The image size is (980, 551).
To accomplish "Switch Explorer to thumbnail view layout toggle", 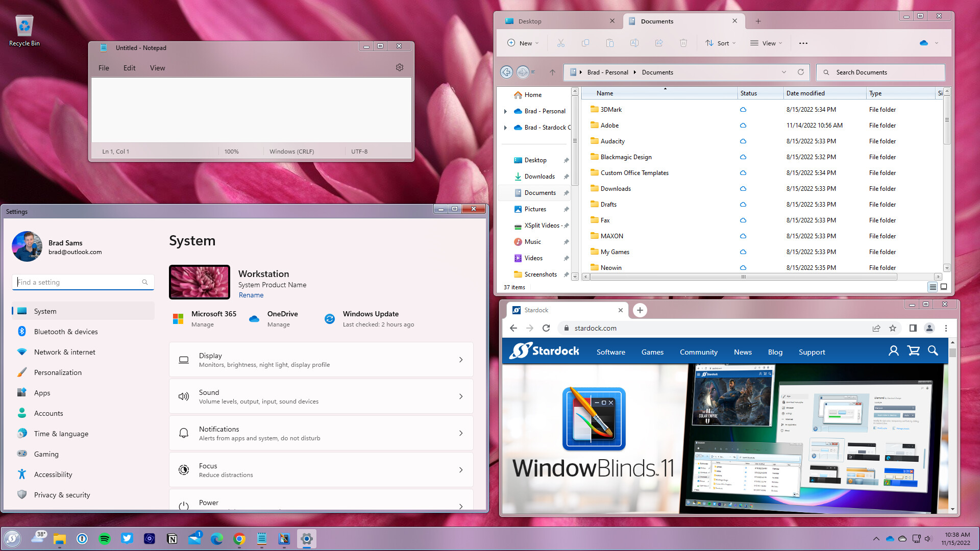I will [x=944, y=287].
